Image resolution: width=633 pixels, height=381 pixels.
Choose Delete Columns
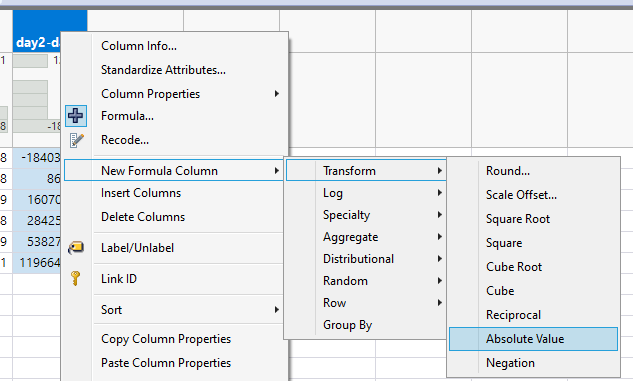143,217
